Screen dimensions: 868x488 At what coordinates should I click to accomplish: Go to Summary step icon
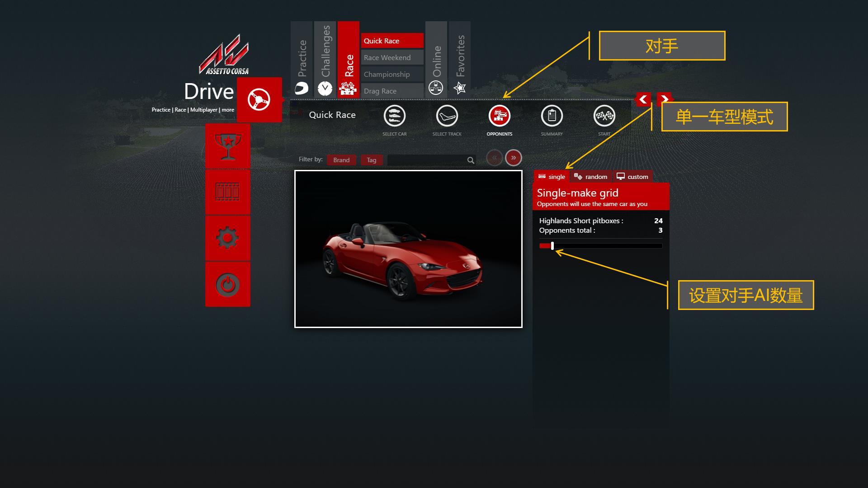click(552, 116)
